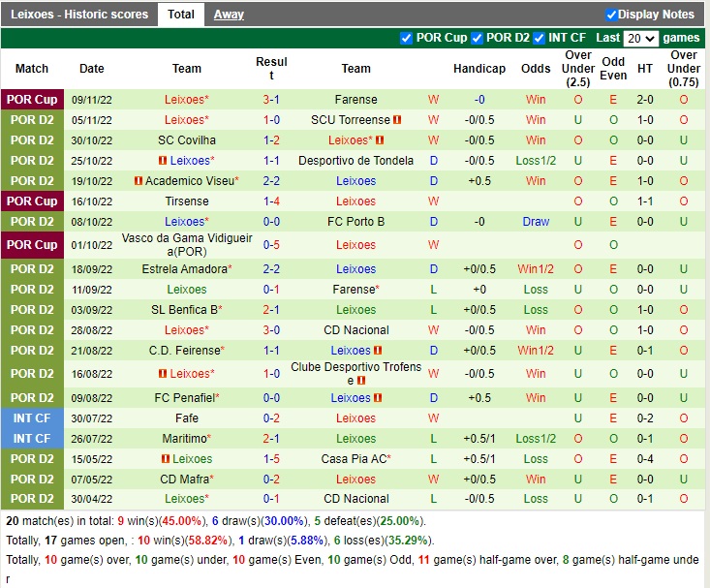This screenshot has width=710, height=588.
Task: Click the date 30/04/22
Action: coord(91,499)
